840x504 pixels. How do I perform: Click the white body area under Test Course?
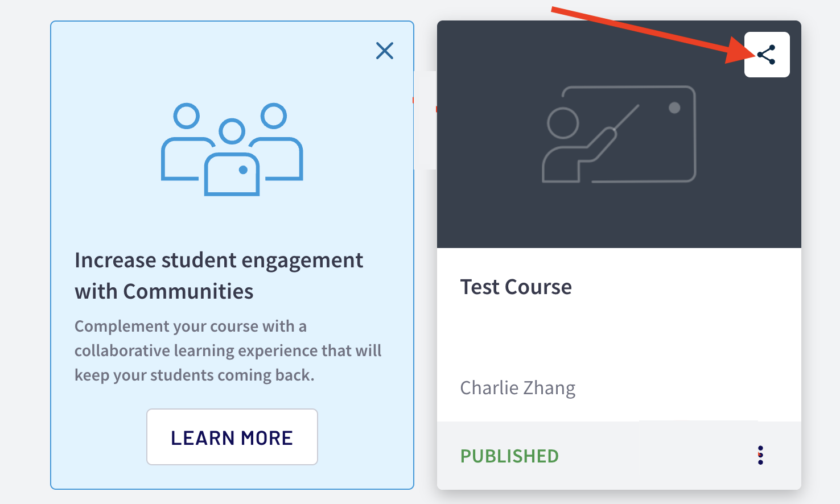[x=619, y=334]
